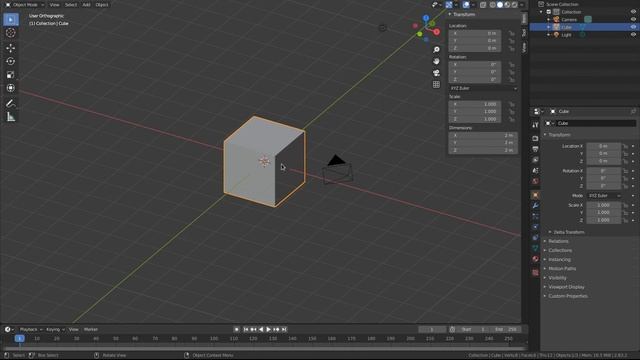Image resolution: width=640 pixels, height=360 pixels.
Task: Expand the Viewport Display section
Action: tap(566, 287)
